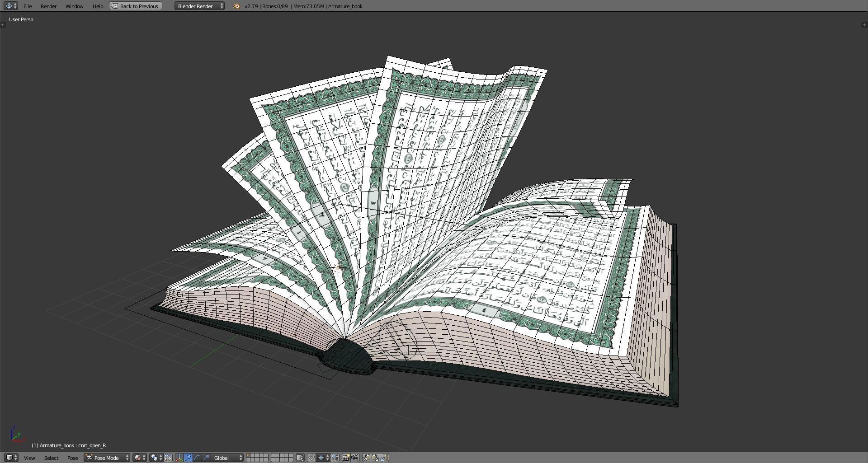The image size is (868, 463).
Task: Click the Back to Previous button
Action: point(136,6)
